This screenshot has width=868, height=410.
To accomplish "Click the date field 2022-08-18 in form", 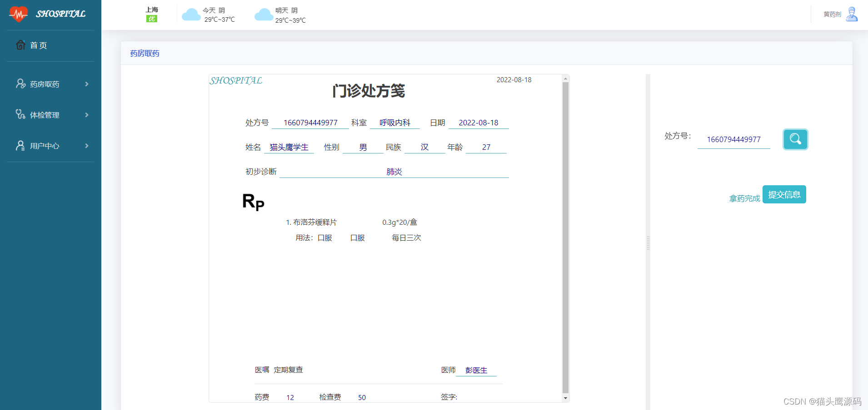I will coord(479,123).
